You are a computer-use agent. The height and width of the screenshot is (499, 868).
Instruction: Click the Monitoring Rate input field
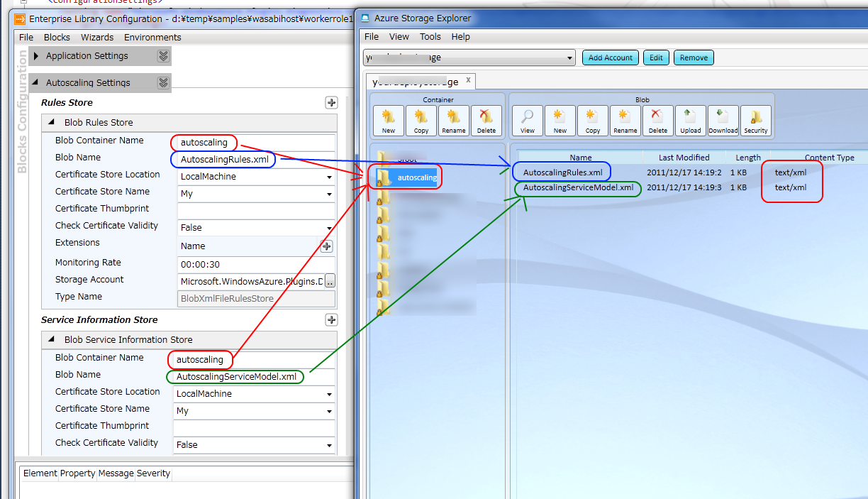[x=255, y=264]
